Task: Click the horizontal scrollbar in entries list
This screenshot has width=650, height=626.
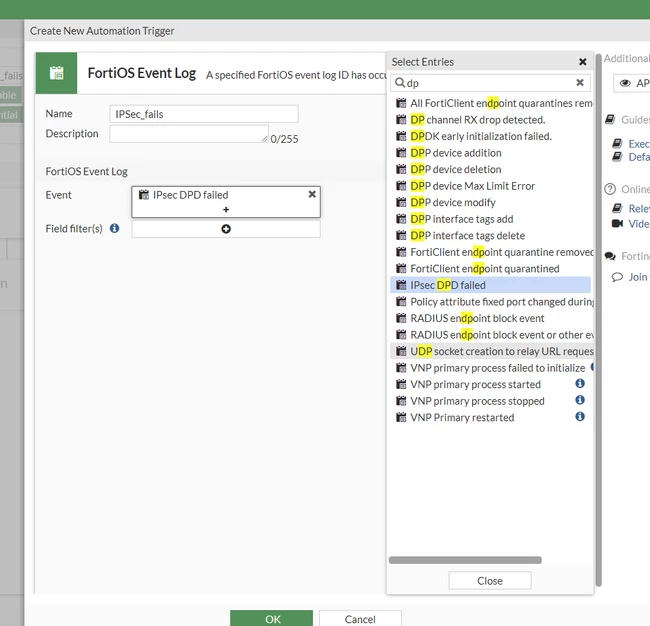Action: (465, 560)
